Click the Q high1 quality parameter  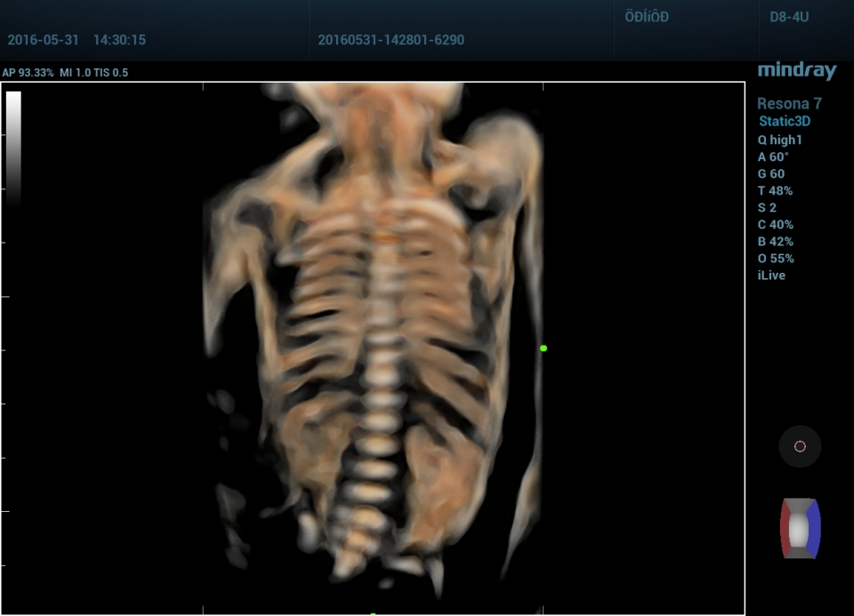click(x=779, y=140)
